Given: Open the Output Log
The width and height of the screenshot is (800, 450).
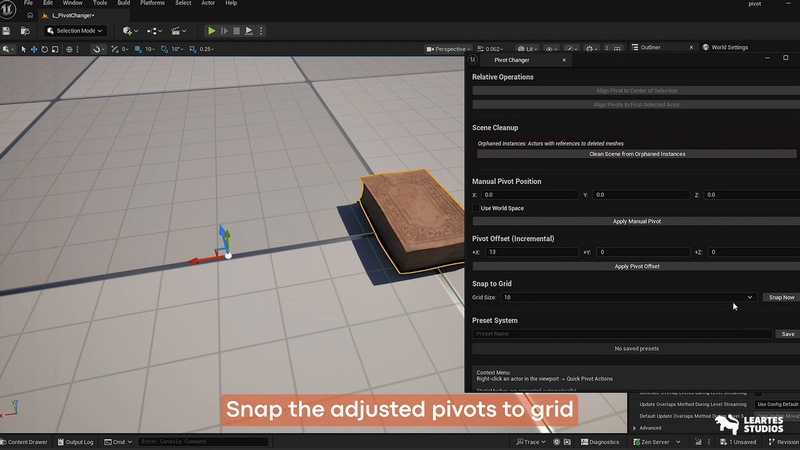Looking at the screenshot, I should click(76, 441).
